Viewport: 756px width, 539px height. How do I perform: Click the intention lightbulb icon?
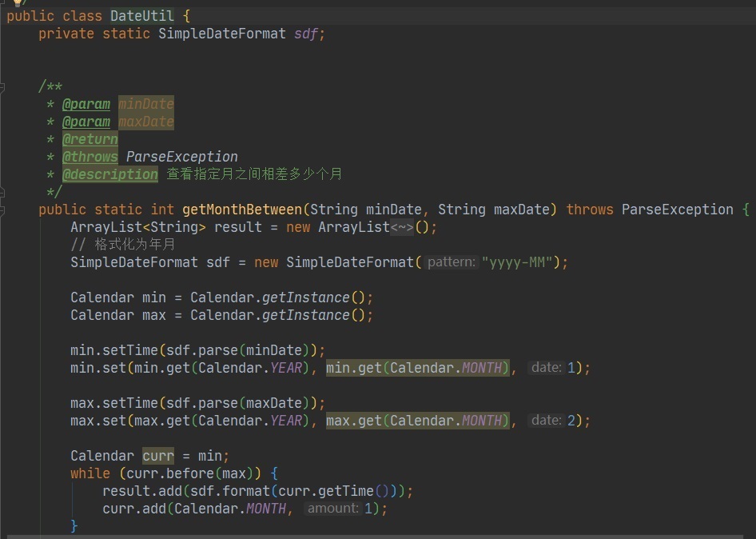click(18, 2)
